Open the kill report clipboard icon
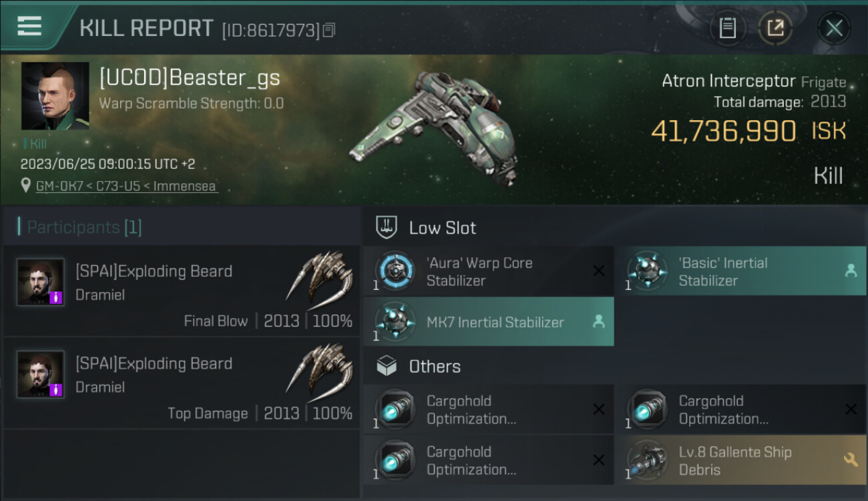This screenshot has width=868, height=501. coord(727,28)
